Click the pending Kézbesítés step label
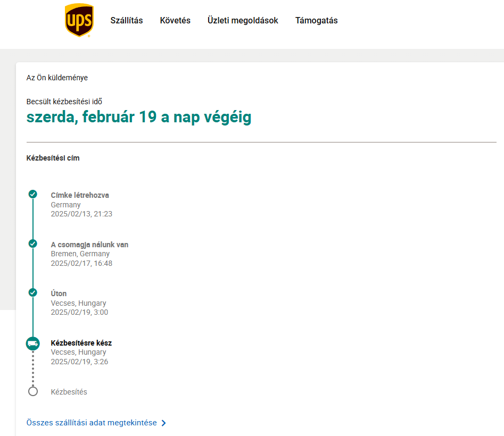This screenshot has width=504, height=436. [69, 392]
